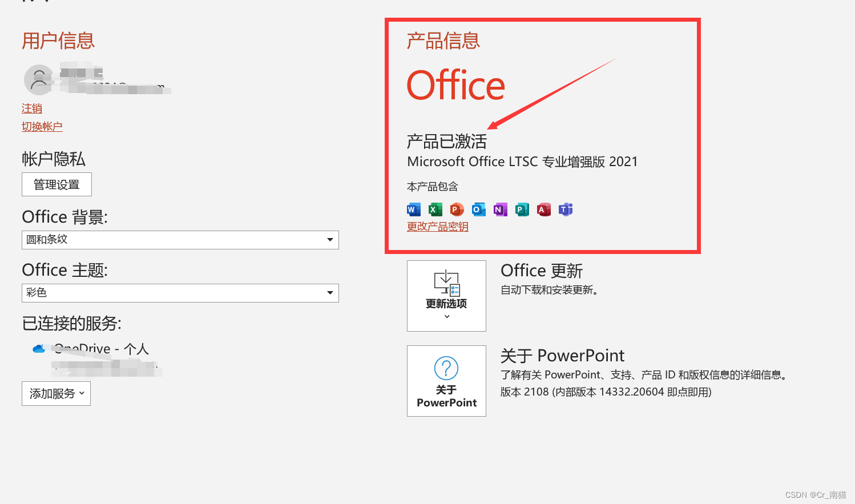This screenshot has height=504, width=855.
Task: Open the 添加服务 dropdown button
Action: [56, 393]
